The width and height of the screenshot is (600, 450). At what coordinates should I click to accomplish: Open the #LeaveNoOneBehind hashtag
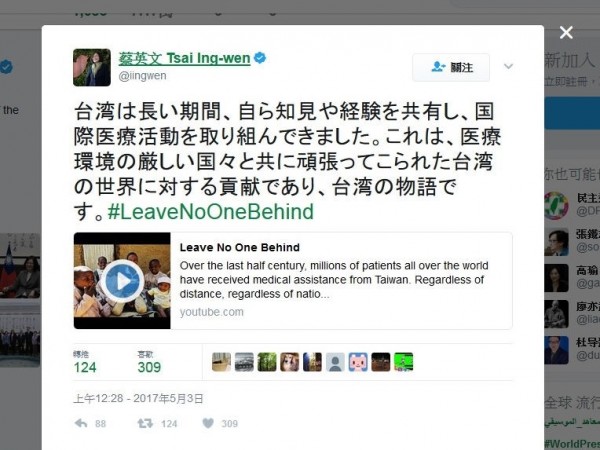[211, 212]
